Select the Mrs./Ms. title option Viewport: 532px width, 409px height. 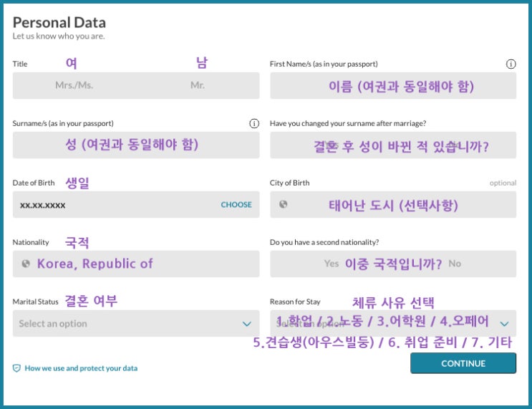(x=74, y=85)
